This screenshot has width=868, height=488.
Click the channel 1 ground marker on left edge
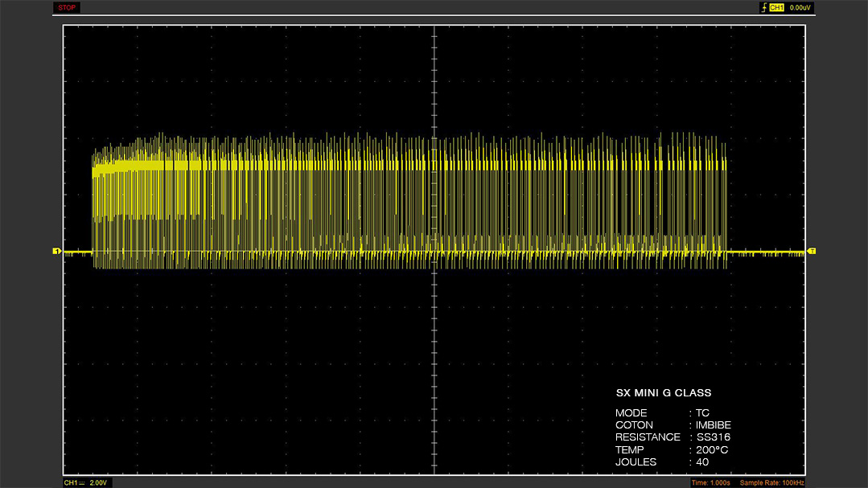(x=56, y=251)
